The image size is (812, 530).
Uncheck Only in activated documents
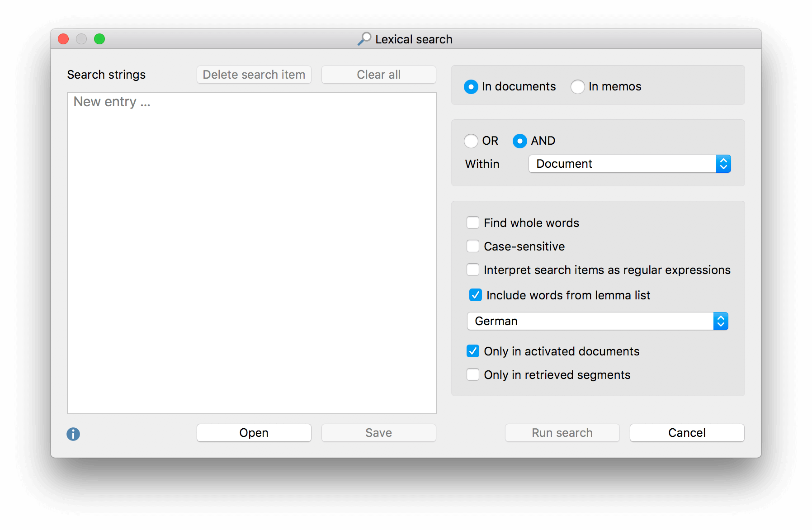tap(473, 351)
